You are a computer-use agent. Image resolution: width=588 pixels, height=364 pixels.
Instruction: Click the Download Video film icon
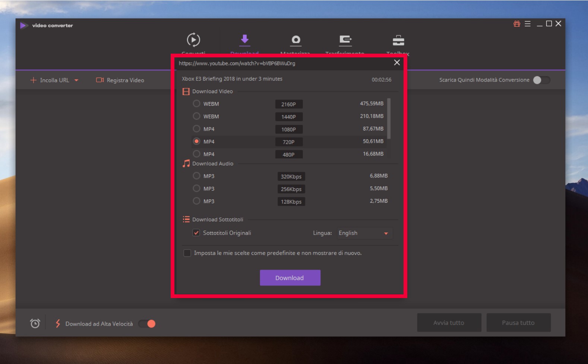click(186, 91)
